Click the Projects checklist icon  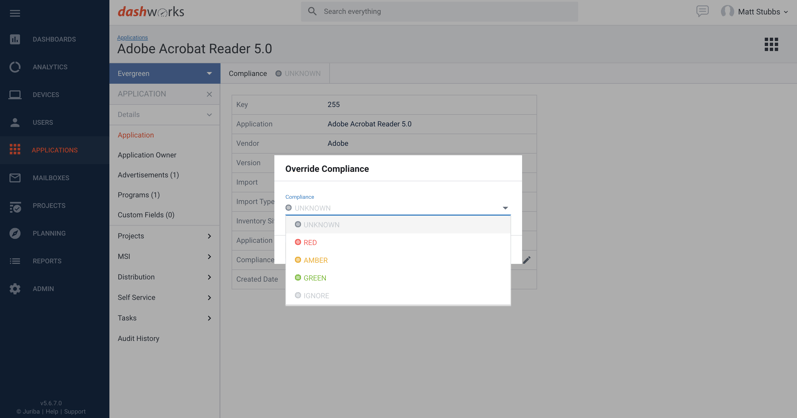click(x=15, y=205)
